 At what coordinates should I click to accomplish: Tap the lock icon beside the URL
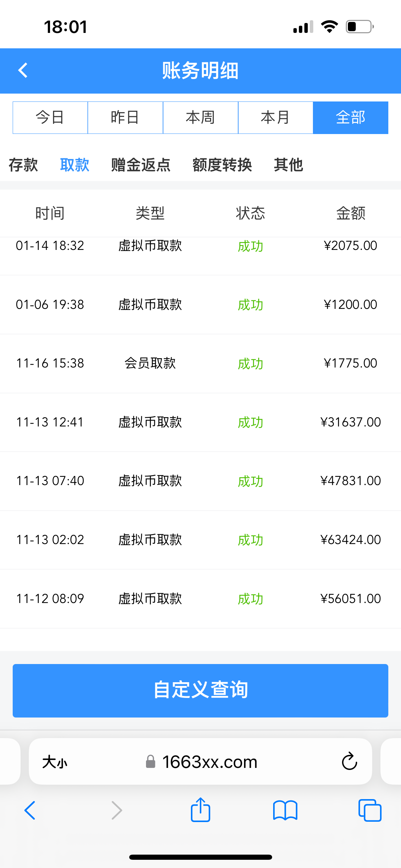click(150, 762)
